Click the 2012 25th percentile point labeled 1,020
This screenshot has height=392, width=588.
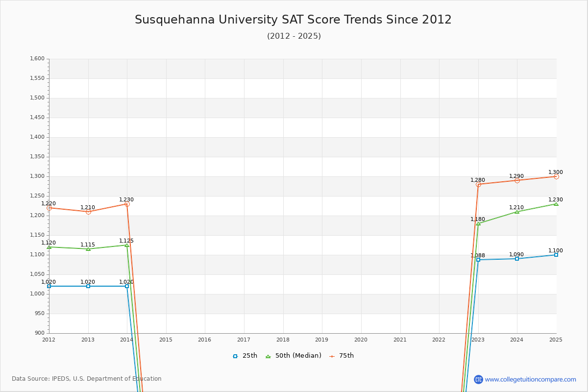point(49,286)
